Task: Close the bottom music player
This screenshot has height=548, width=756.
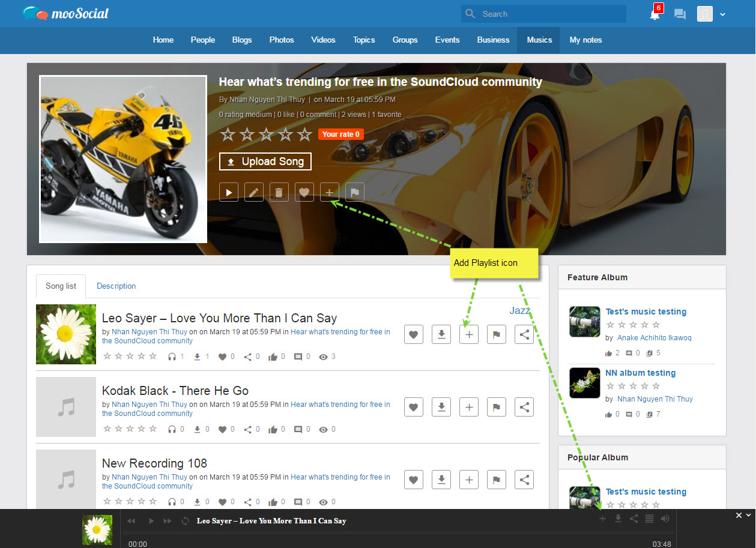Action: coord(739,515)
